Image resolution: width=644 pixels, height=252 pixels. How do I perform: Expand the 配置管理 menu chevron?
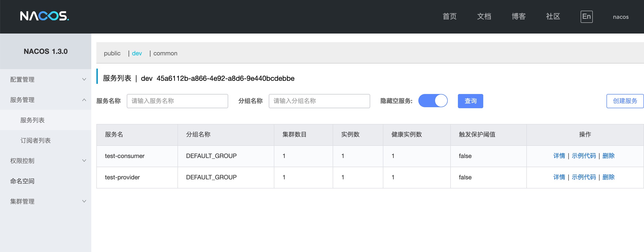tap(84, 79)
